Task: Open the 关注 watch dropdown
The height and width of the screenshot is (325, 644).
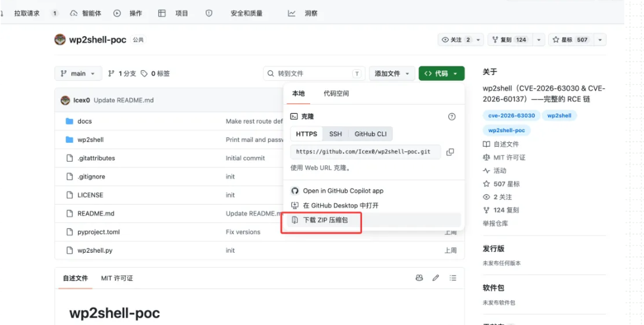Action: click(461, 40)
